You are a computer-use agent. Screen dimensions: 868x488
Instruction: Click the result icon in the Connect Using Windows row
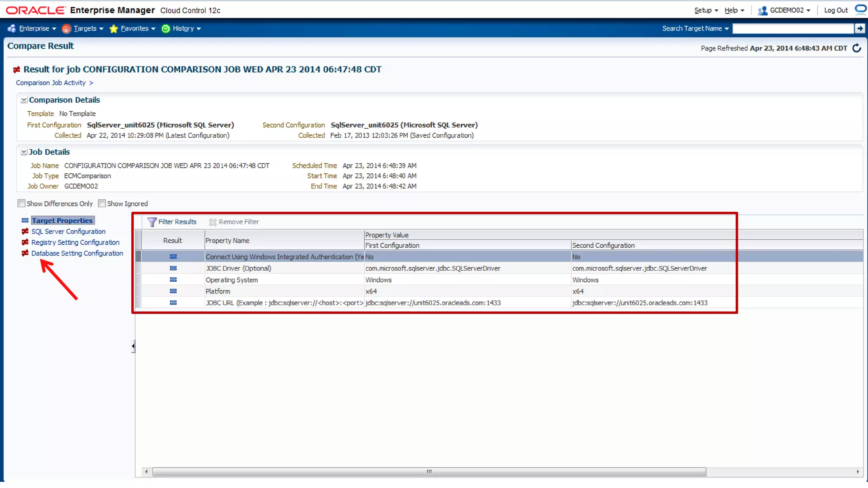(173, 257)
